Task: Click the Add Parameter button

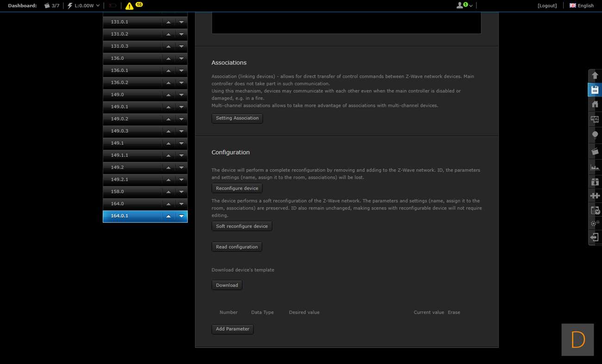Action: tap(232, 329)
